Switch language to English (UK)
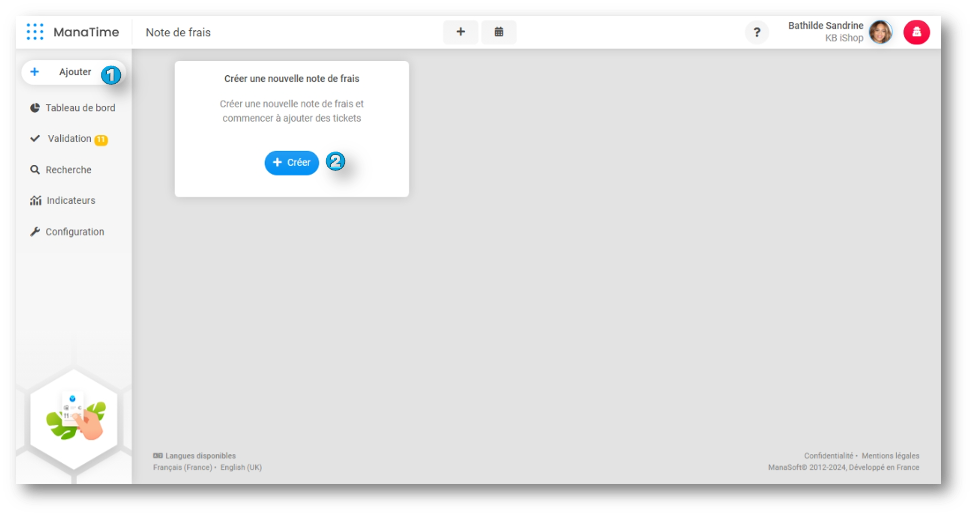972x515 pixels. click(241, 467)
